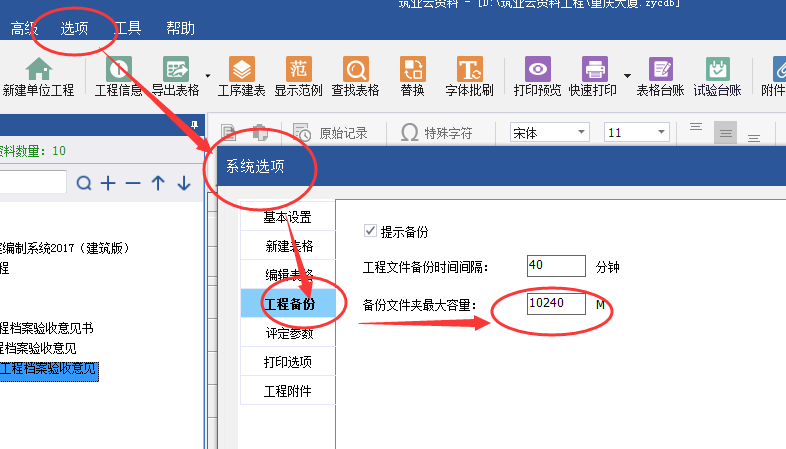Open 打印预览 print preview
The width and height of the screenshot is (786, 449).
click(x=537, y=70)
